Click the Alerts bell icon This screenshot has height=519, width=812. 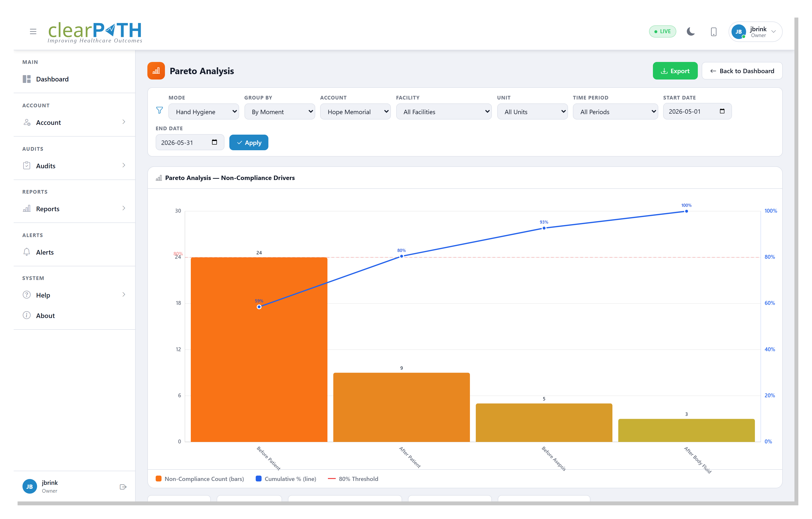27,252
